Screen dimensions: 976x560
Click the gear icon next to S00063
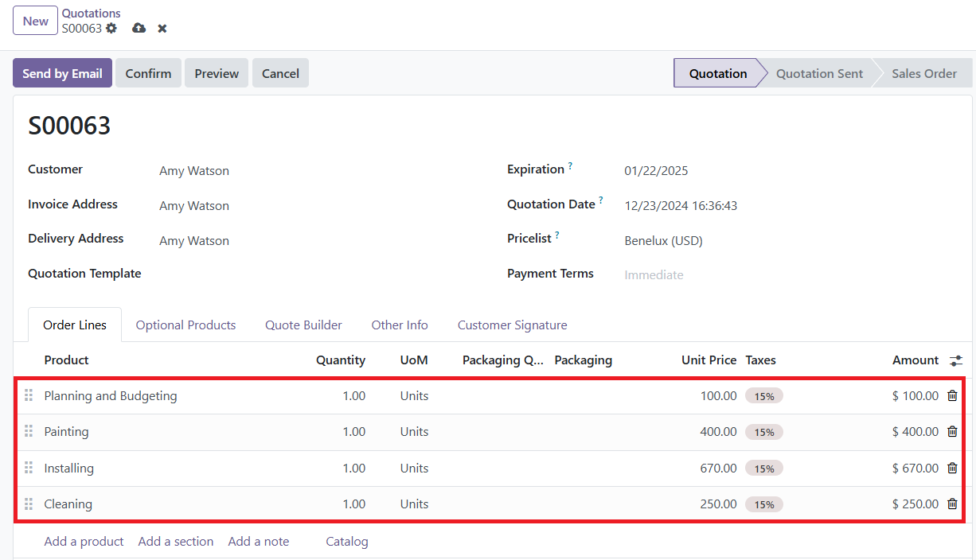tap(111, 29)
